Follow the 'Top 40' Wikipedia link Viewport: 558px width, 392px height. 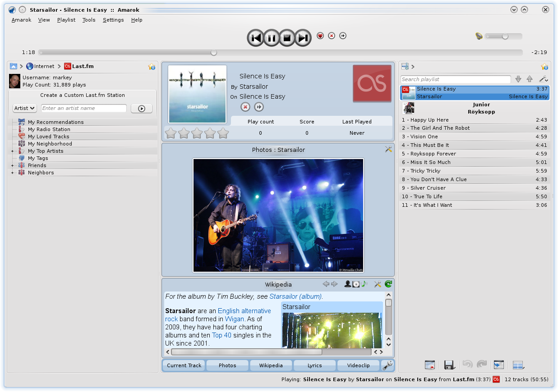[222, 335]
